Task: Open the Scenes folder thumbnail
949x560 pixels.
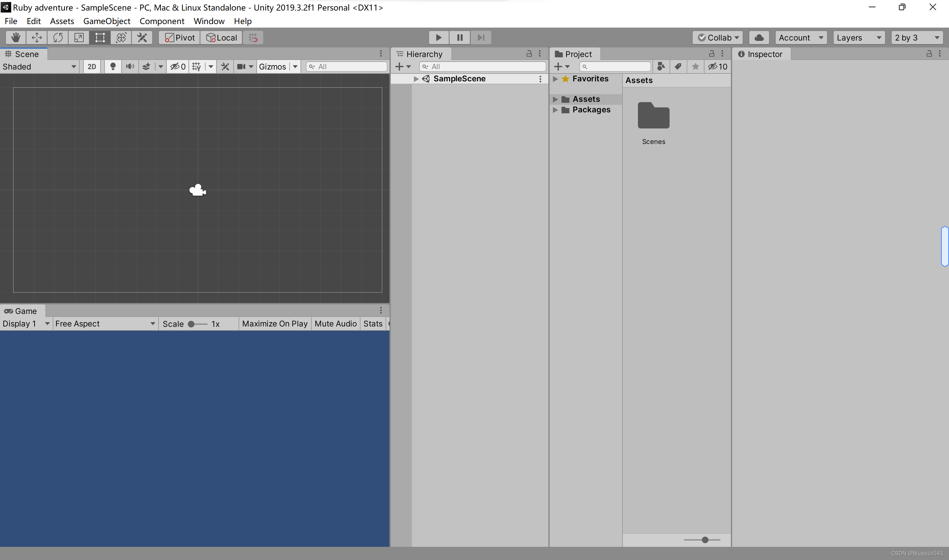Action: (653, 116)
